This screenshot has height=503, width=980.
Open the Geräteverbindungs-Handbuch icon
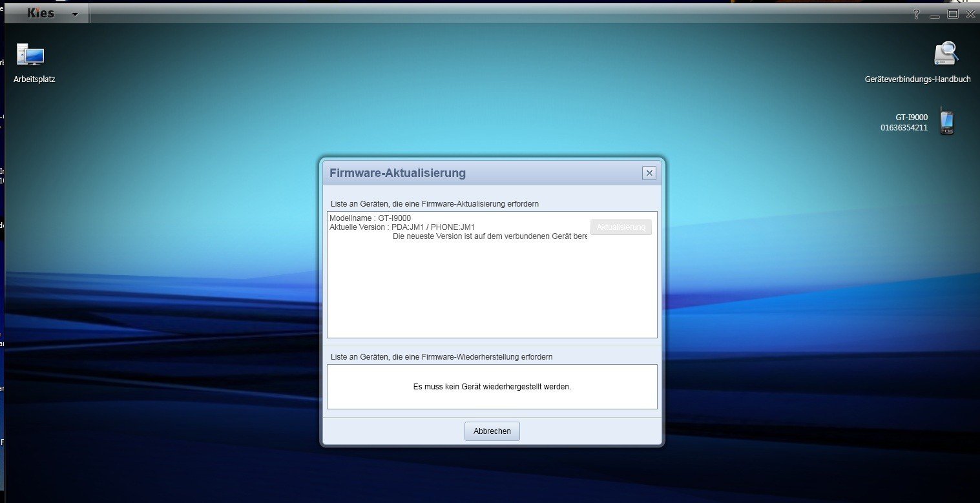tap(946, 54)
